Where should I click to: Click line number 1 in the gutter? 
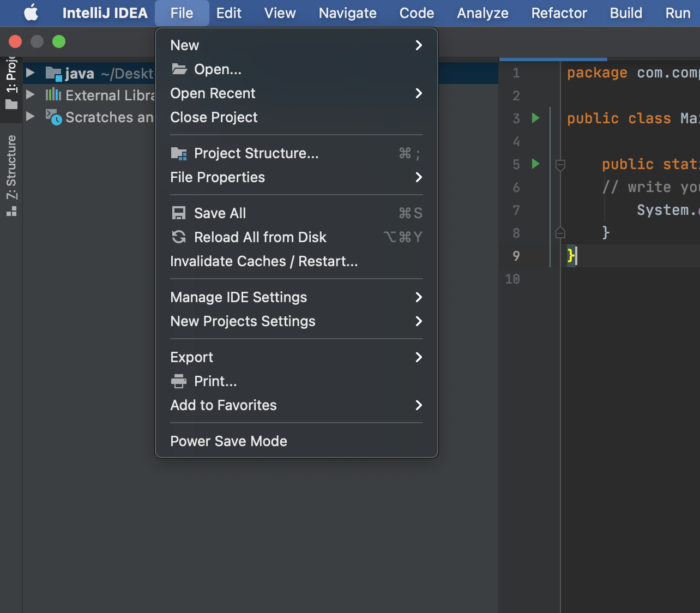[x=516, y=73]
